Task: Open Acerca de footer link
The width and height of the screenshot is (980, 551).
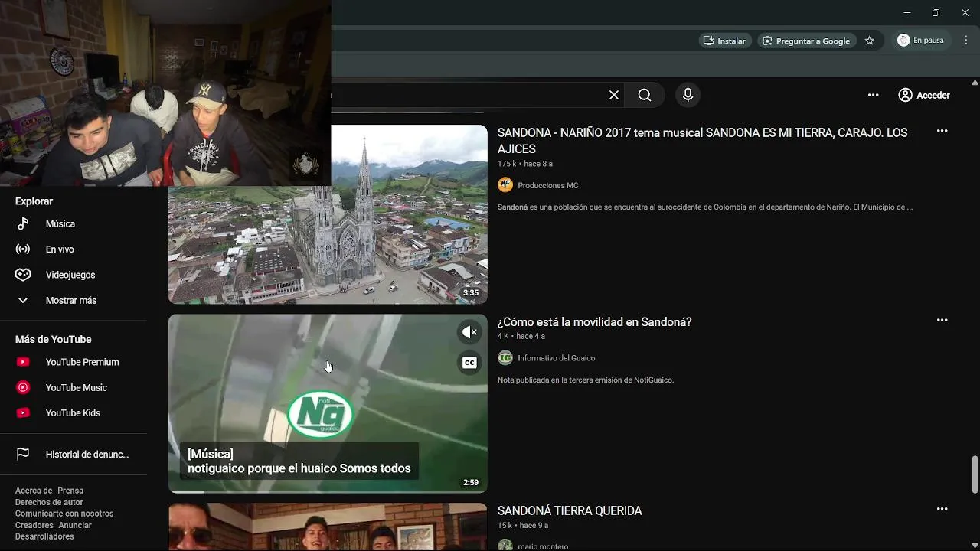Action: (x=34, y=491)
